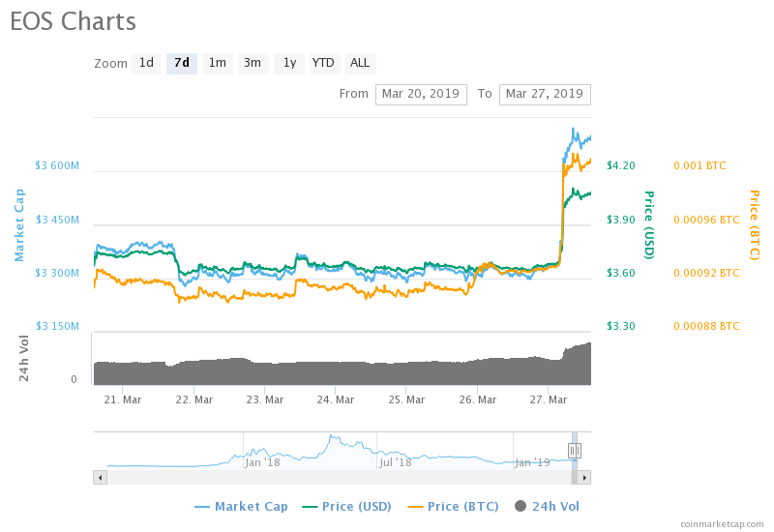This screenshot has width=774, height=532.
Task: Click the To date field
Action: (x=545, y=94)
